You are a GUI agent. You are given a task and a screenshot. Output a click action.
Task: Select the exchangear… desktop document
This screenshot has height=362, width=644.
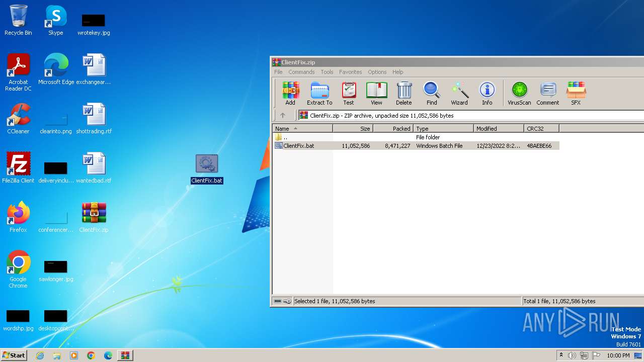(x=94, y=69)
